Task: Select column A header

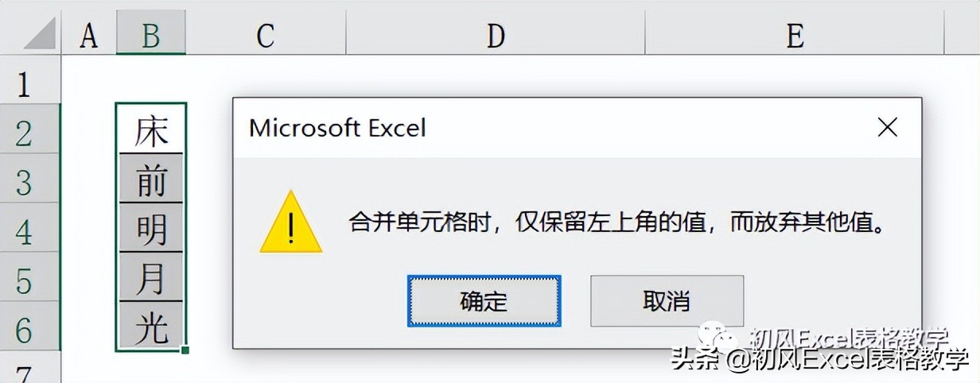Action: [89, 36]
